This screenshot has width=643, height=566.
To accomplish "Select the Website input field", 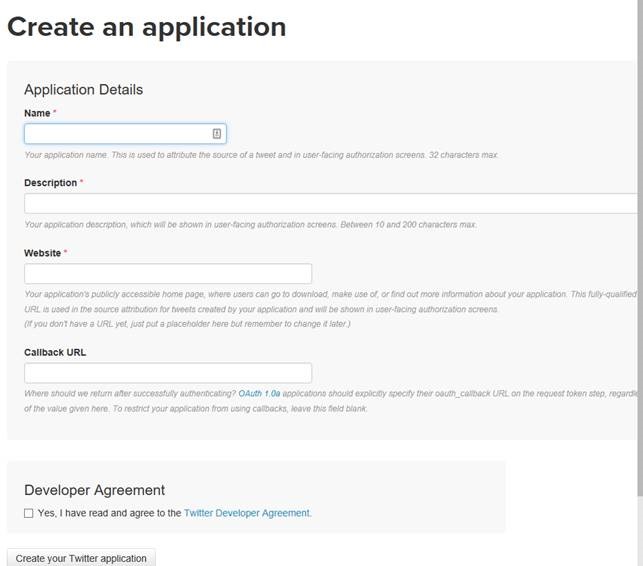I will pyautogui.click(x=168, y=273).
